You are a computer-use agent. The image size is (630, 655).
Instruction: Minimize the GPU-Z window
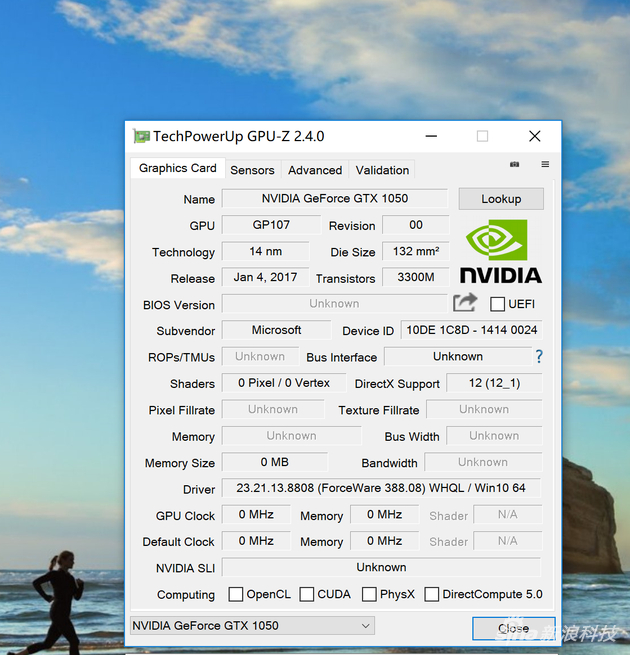click(431, 136)
